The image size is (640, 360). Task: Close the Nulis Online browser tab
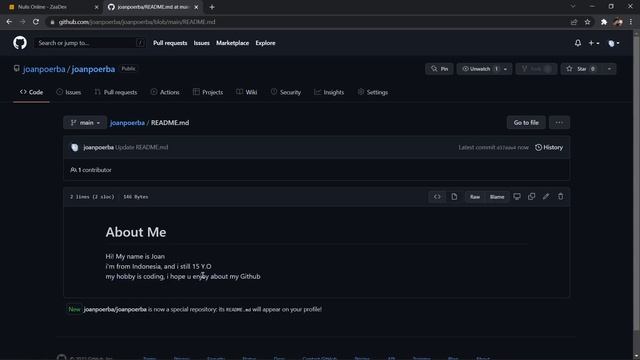pyautogui.click(x=96, y=7)
